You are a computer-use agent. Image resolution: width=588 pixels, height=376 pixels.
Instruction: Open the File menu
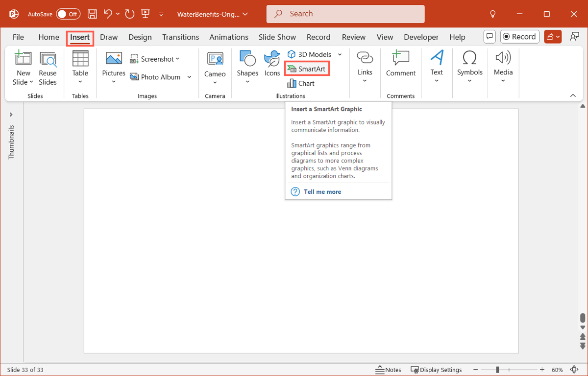(x=18, y=37)
